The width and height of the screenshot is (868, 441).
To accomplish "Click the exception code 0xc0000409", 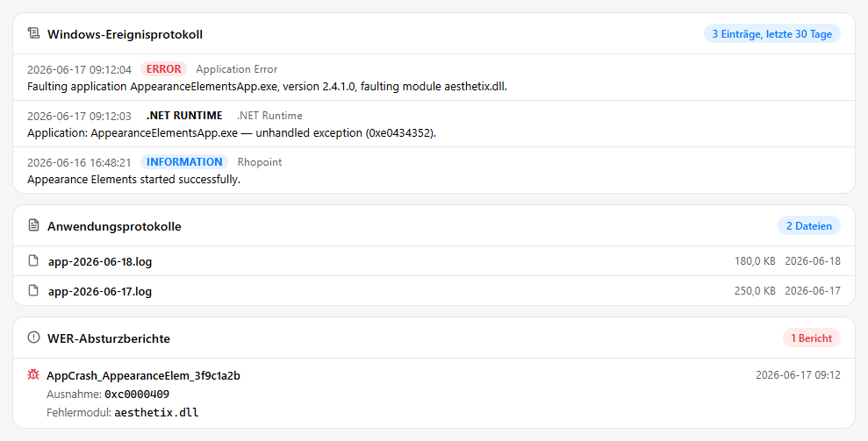I will (x=137, y=395).
